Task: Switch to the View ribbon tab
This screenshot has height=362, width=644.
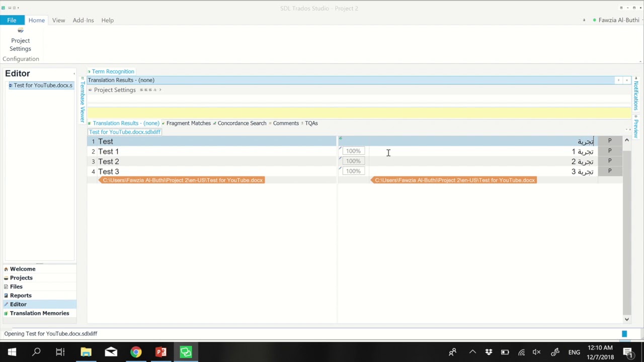Action: [58, 20]
